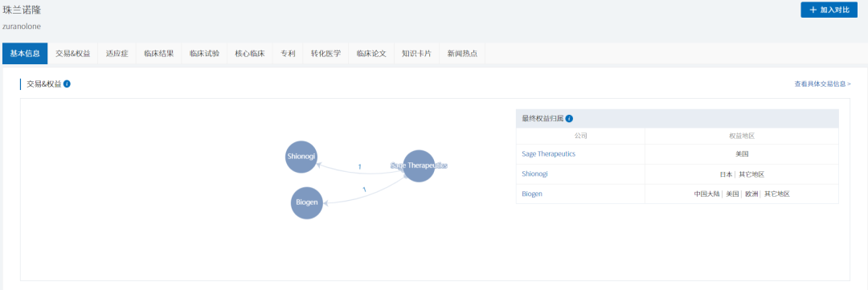Click the Shionogi node in the graph
868x290 pixels.
pyautogui.click(x=301, y=157)
